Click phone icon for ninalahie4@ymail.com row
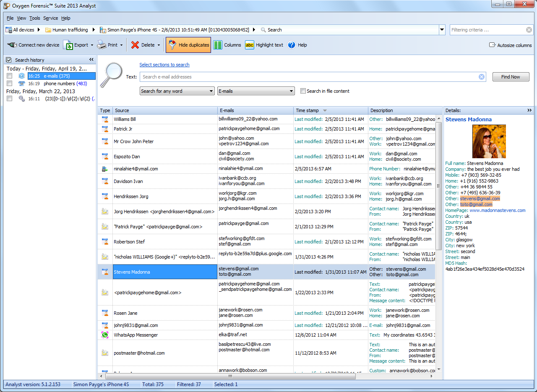The image size is (537, 392). point(105,169)
